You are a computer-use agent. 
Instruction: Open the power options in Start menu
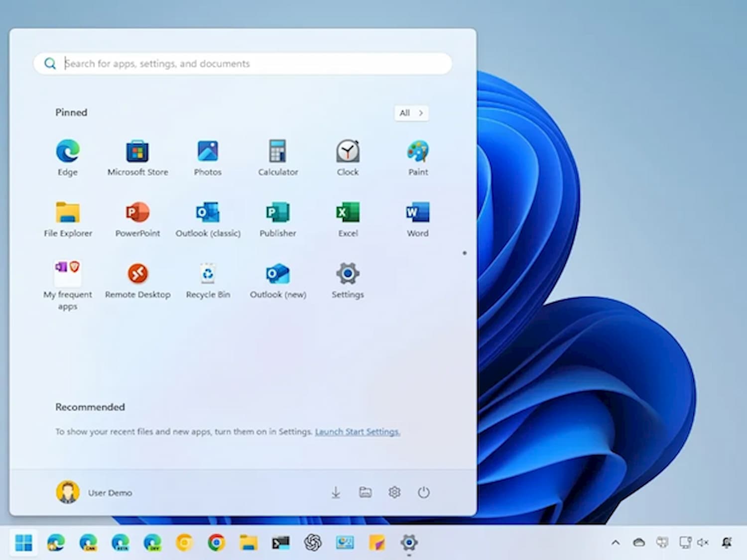pyautogui.click(x=423, y=492)
